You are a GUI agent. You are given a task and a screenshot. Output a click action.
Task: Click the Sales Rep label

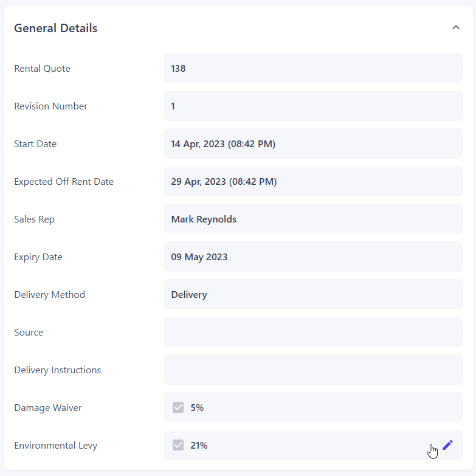[x=34, y=219]
